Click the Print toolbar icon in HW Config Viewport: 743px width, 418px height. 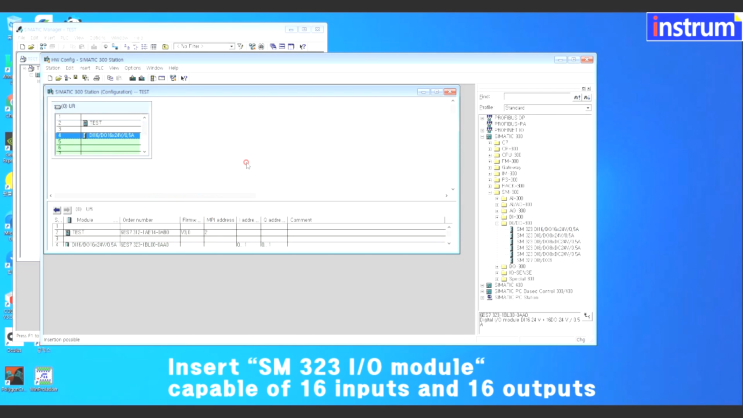[97, 78]
